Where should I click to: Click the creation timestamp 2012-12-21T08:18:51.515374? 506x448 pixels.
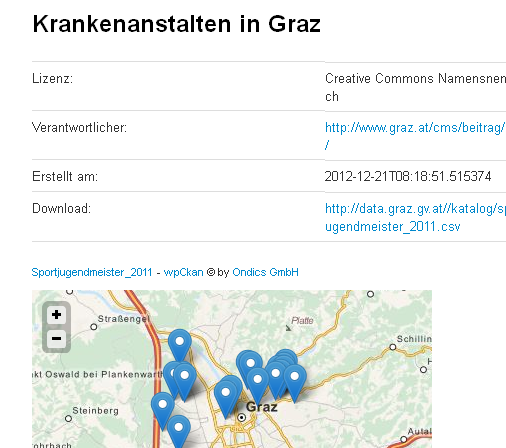(408, 176)
